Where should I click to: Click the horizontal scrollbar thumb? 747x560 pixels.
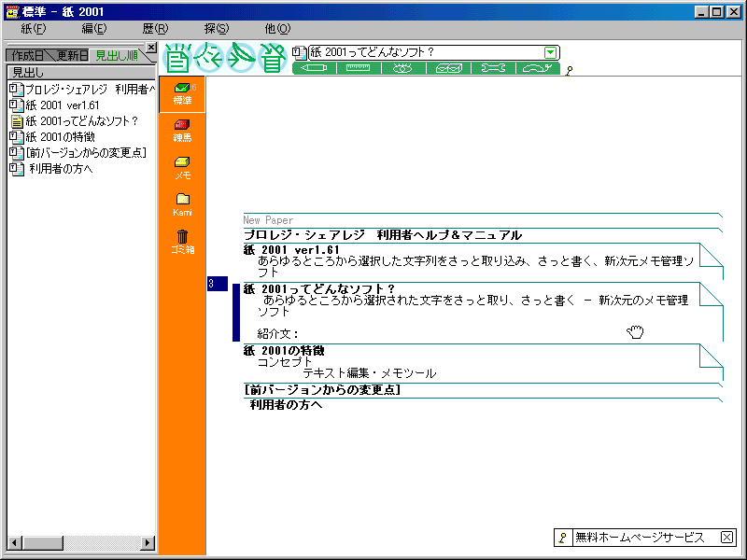(42, 542)
